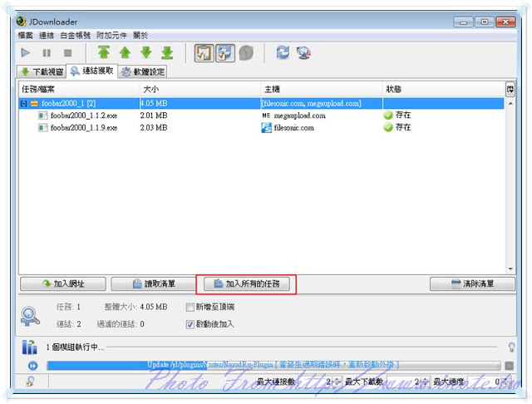The height and width of the screenshot is (404, 532).
Task: Click the 2.03 MB size cell
Action: coord(154,128)
